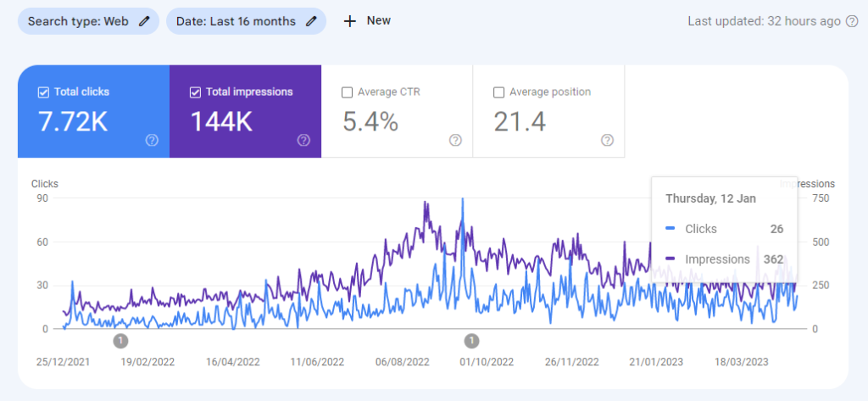
Task: Click the 21.4 average position value
Action: point(520,122)
